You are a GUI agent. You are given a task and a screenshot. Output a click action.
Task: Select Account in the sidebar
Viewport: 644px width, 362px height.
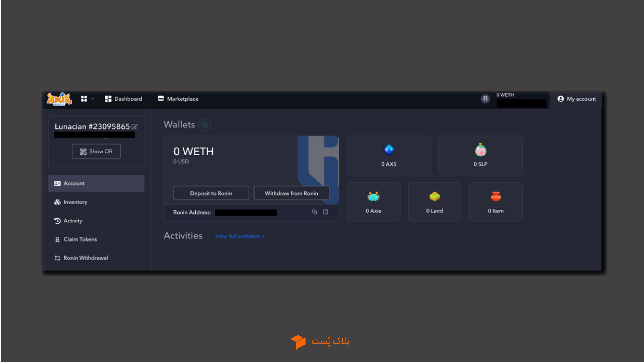coord(96,184)
